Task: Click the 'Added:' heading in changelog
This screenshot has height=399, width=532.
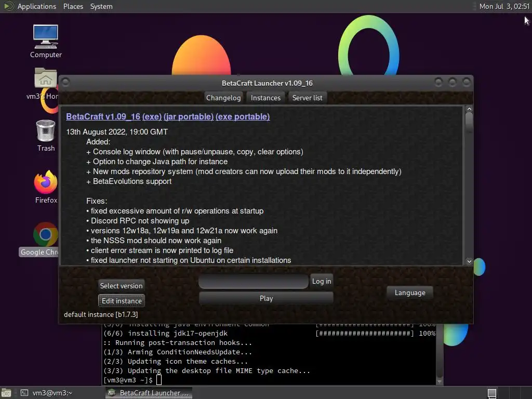Action: pyautogui.click(x=98, y=142)
